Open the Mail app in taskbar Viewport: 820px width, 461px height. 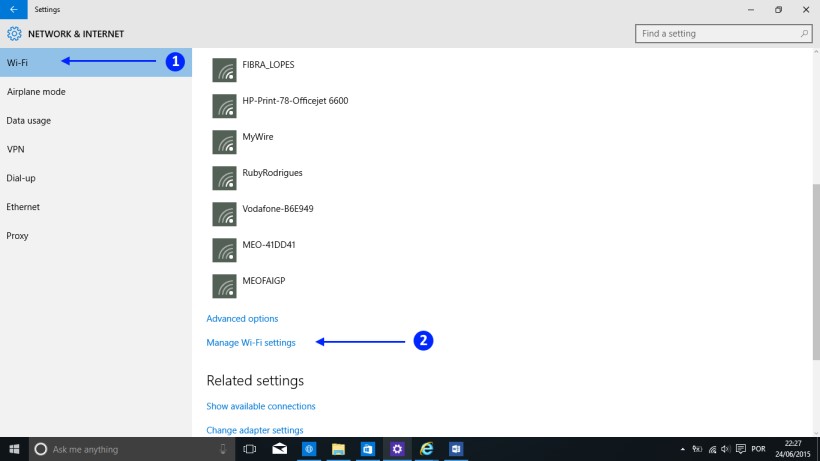[280, 449]
